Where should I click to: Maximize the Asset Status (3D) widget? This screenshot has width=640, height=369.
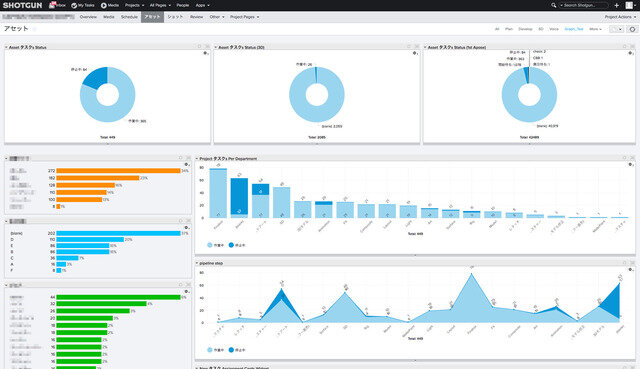point(409,47)
